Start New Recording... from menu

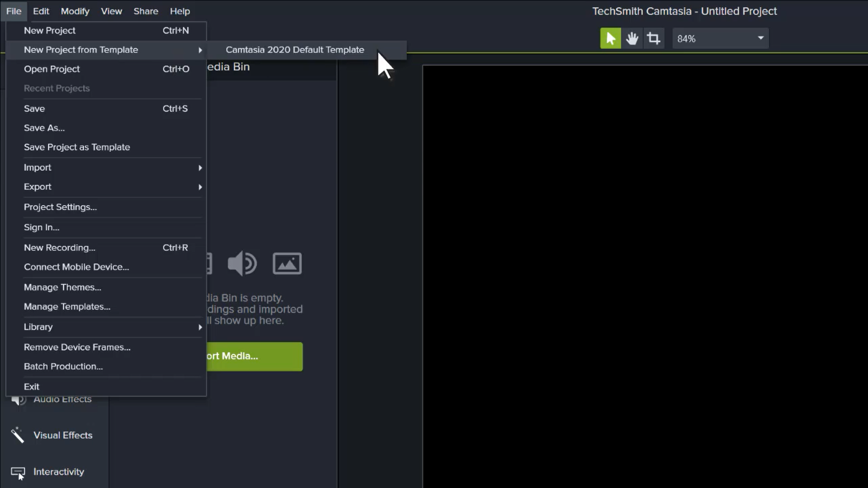pyautogui.click(x=106, y=247)
